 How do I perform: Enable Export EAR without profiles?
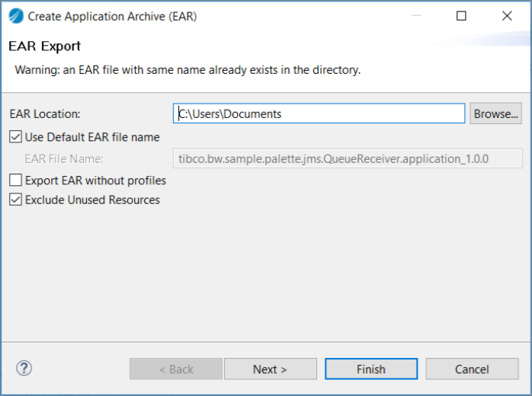(15, 180)
